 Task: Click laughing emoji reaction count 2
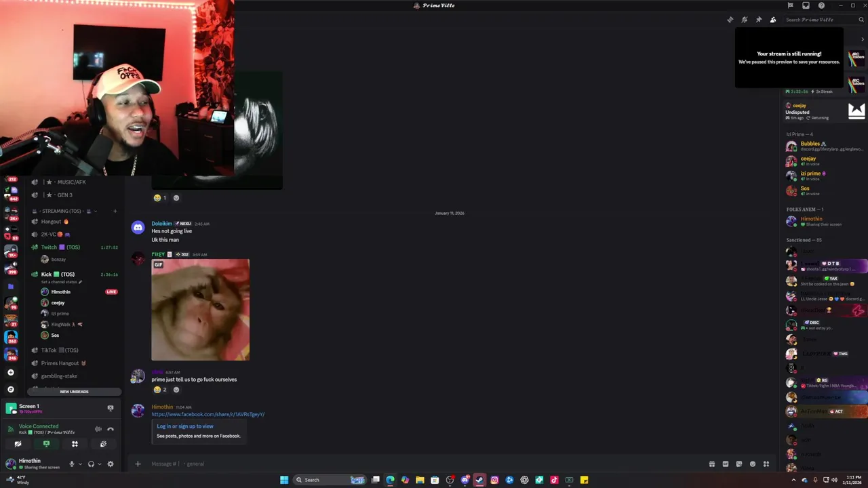[160, 390]
